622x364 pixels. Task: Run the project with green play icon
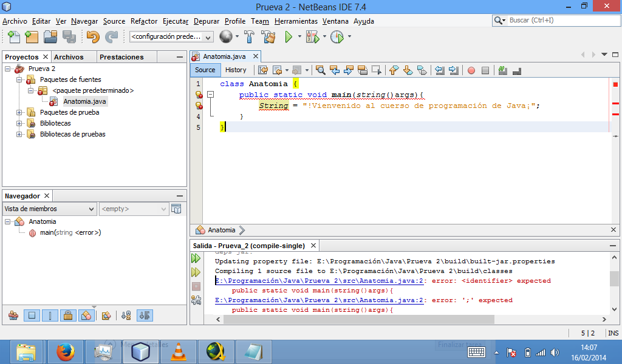coord(289,37)
